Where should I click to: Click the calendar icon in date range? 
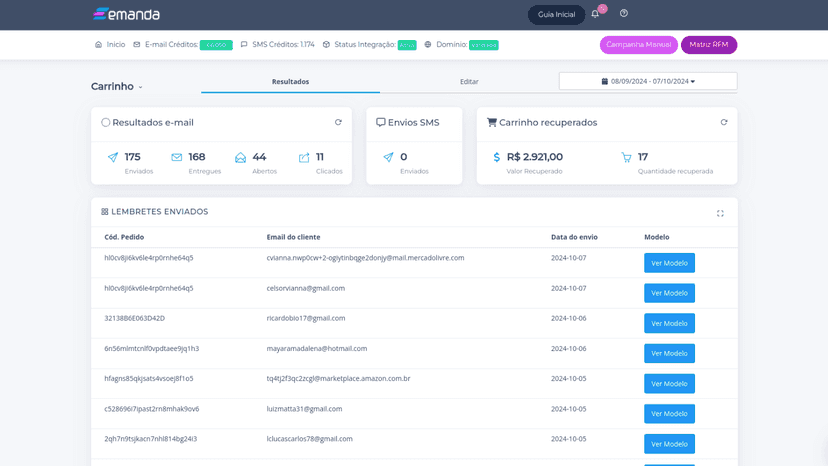tap(605, 81)
